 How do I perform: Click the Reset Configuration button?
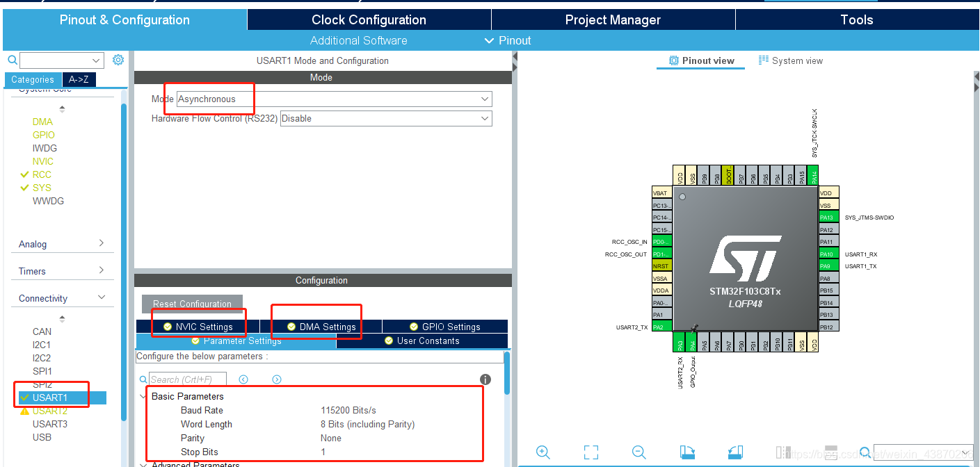click(192, 304)
